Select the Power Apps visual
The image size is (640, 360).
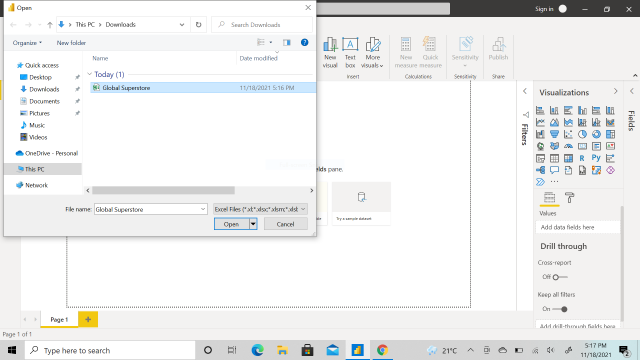click(610, 170)
